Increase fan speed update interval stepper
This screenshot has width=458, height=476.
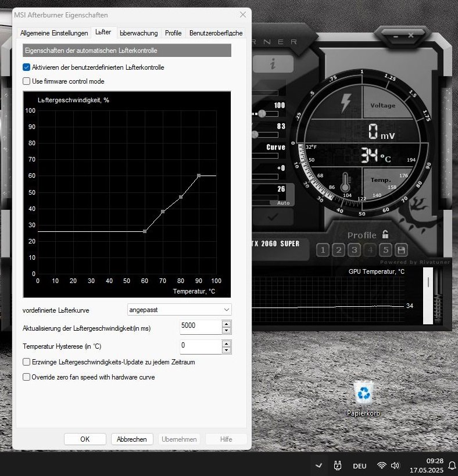tap(227, 324)
